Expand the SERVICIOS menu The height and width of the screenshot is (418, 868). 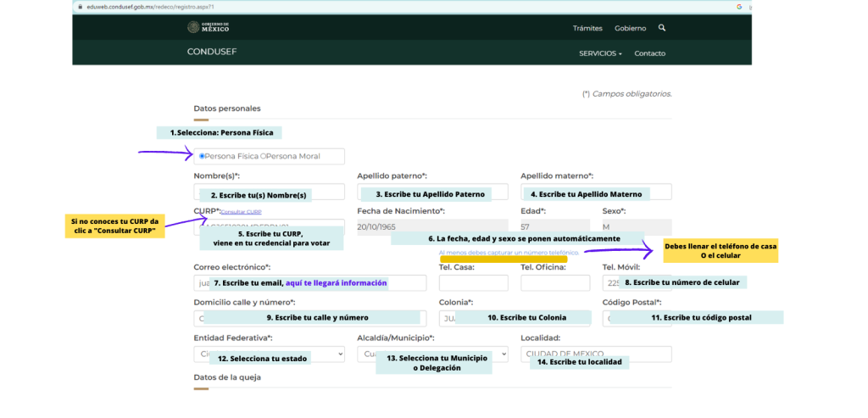[599, 53]
